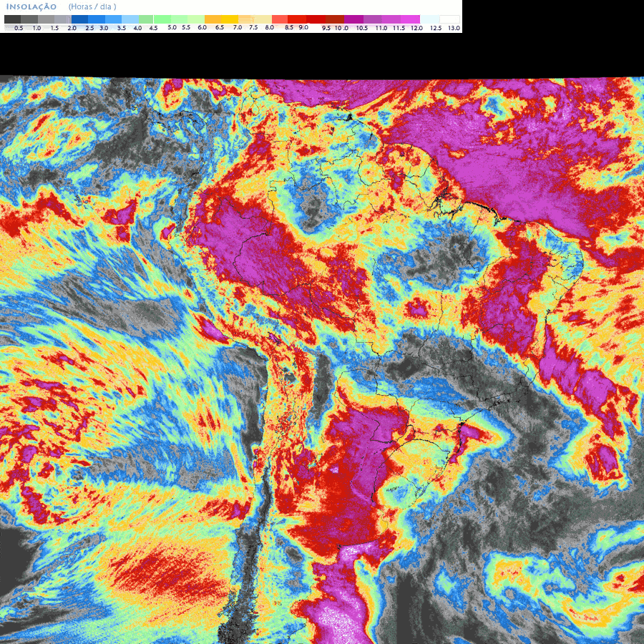644x644 pixels.
Task: Click the '8.0' legend value
Action: [270, 27]
